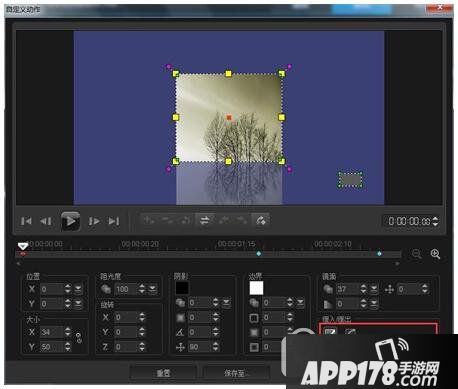This screenshot has height=389, width=458.
Task: Click the shadow opacity icon
Action: click(x=180, y=303)
